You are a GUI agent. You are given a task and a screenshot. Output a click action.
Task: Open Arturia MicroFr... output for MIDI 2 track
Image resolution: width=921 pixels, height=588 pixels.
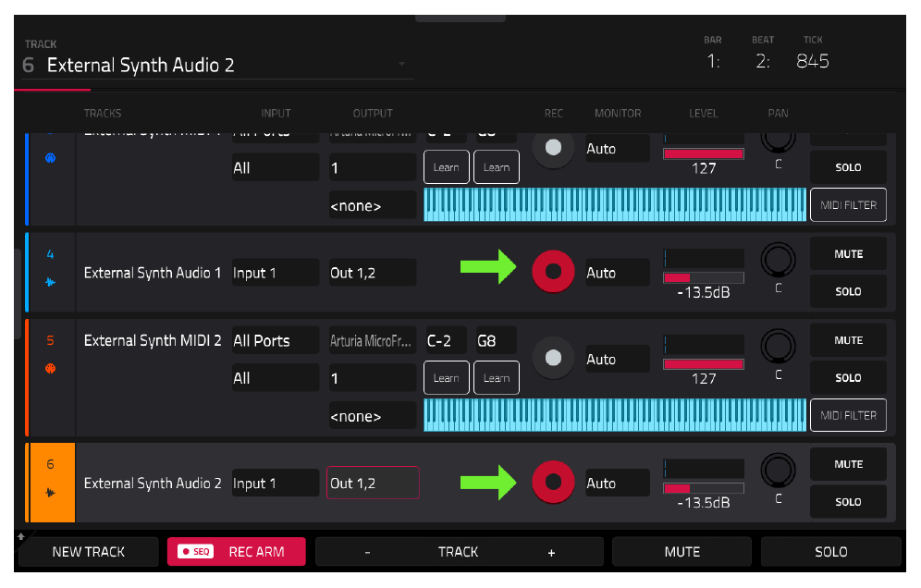click(373, 341)
